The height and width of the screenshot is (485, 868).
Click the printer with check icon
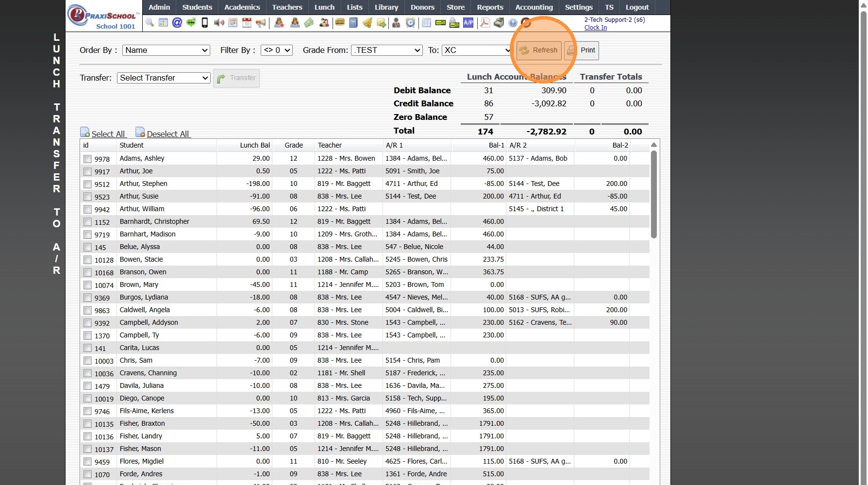pyautogui.click(x=454, y=23)
